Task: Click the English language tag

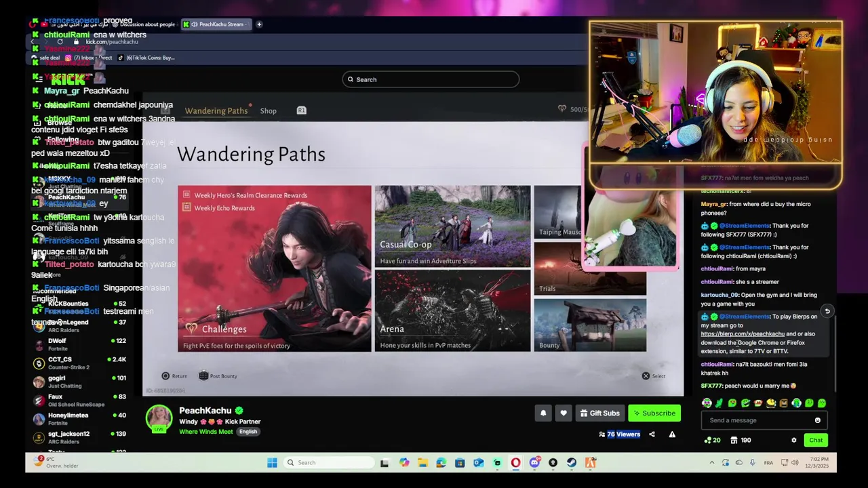Action: pos(248,432)
